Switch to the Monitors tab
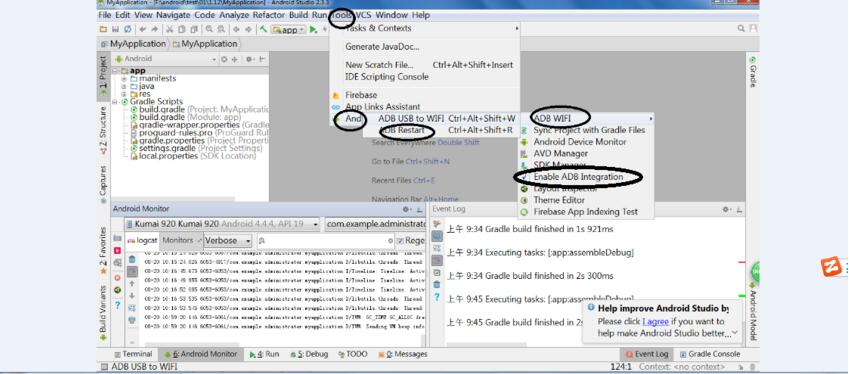 [x=181, y=240]
